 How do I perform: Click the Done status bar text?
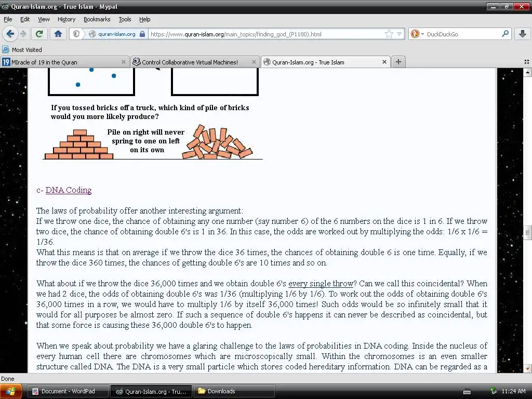[x=8, y=379]
